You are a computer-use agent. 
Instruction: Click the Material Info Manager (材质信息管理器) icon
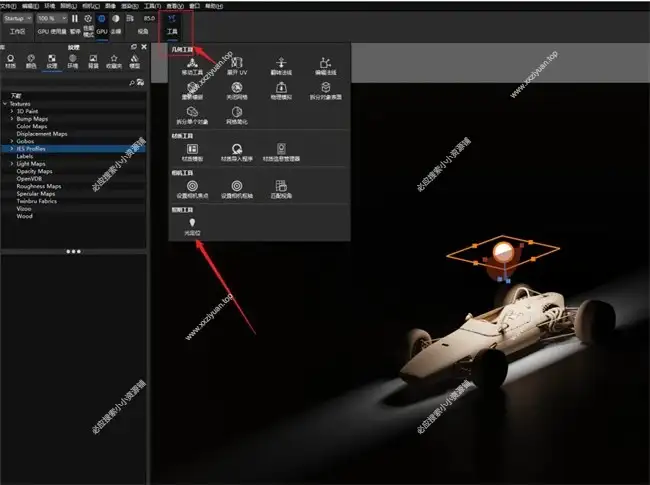(x=281, y=148)
